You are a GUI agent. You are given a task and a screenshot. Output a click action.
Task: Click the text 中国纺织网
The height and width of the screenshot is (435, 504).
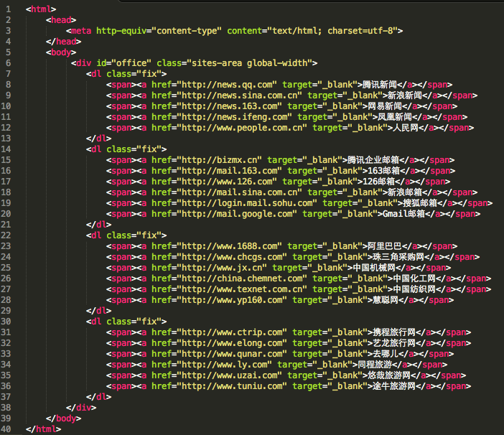click(414, 289)
